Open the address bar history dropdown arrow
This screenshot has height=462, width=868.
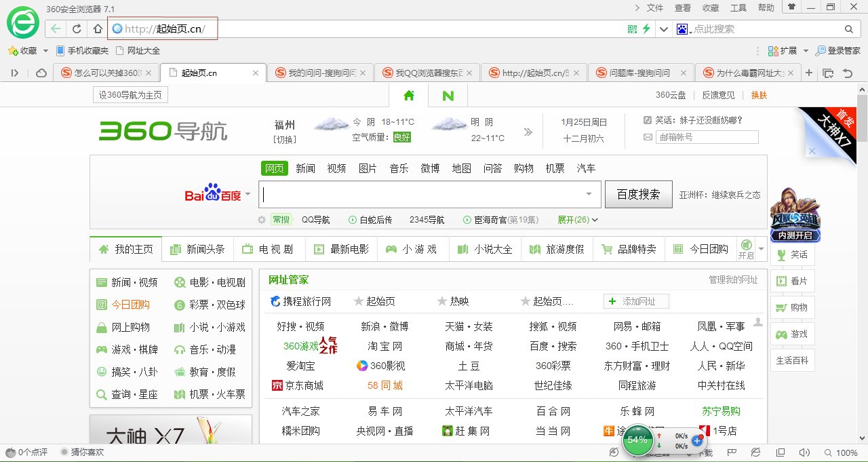click(664, 28)
